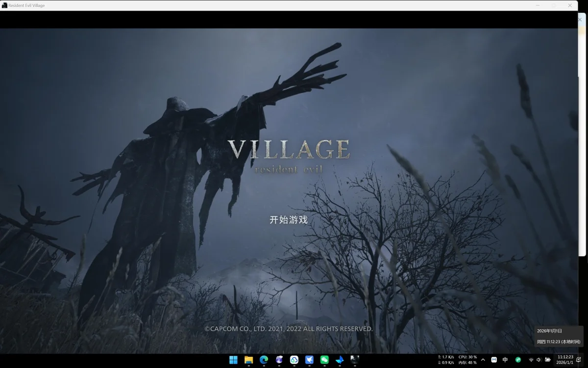Launch Microsoft Edge from the taskbar
588x368 pixels.
(264, 361)
